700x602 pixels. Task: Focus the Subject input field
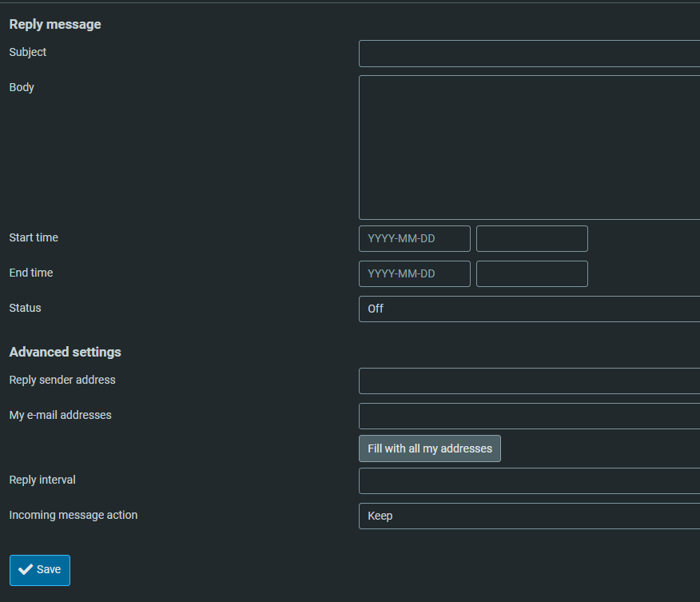[x=529, y=54]
